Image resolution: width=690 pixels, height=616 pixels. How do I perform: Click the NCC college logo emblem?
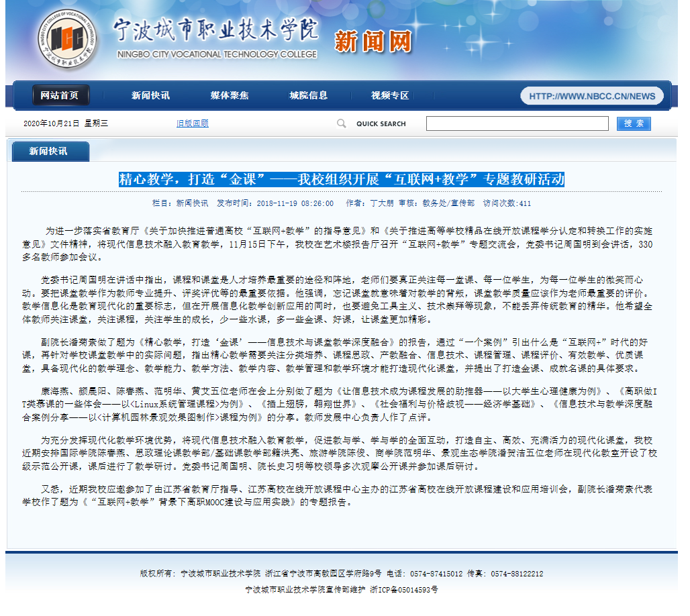coord(66,39)
